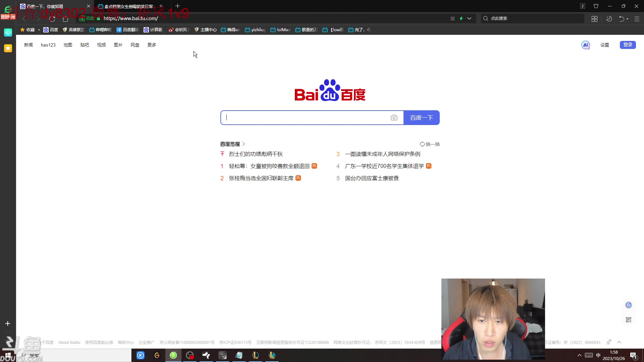Toggle night mode moon icon
This screenshot has width=644, height=362.
tap(609, 19)
